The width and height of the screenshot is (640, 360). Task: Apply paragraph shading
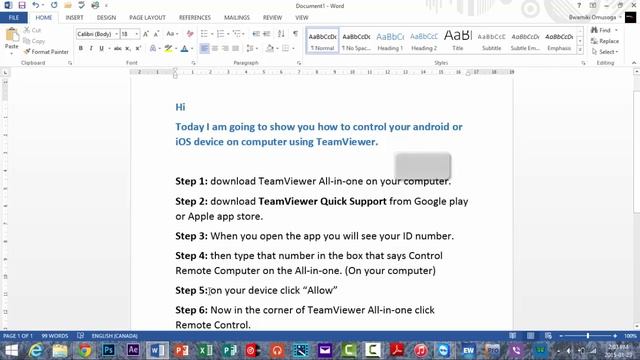point(269,49)
